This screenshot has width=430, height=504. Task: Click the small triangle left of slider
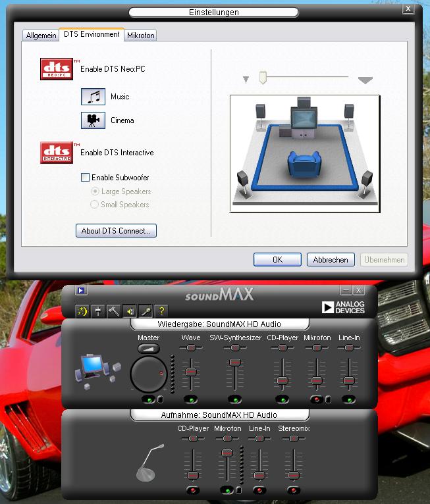click(246, 80)
